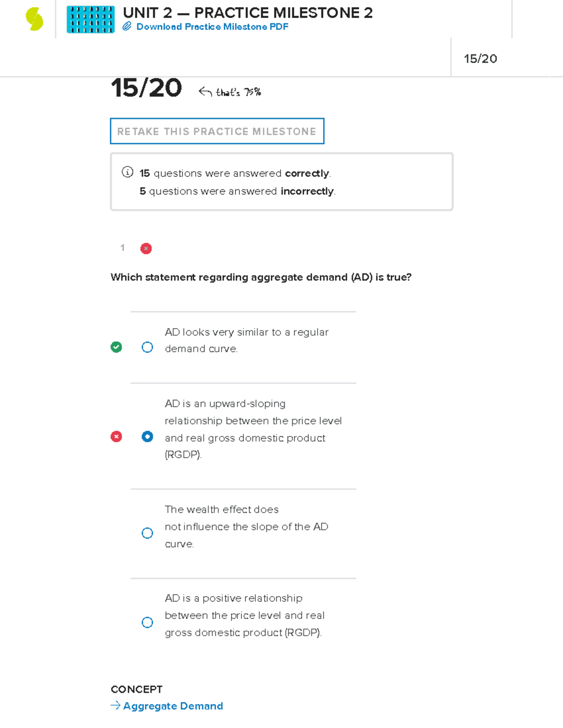
Task: Open the Aggregate Demand concept link
Action: coord(173,706)
